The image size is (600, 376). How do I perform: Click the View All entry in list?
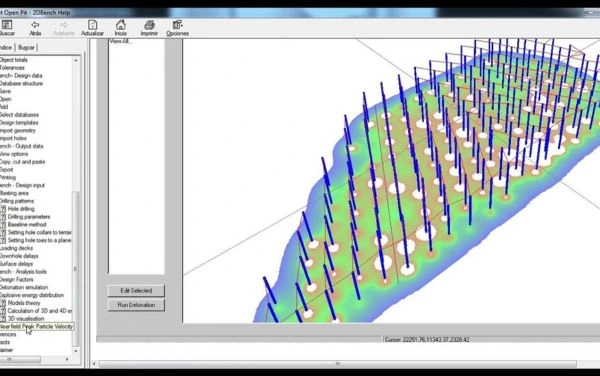pyautogui.click(x=121, y=41)
